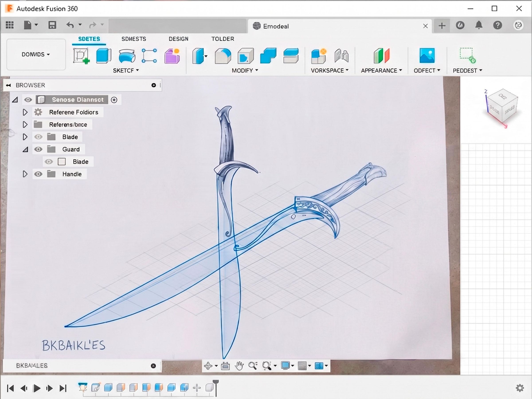Viewport: 532px width, 399px height.
Task: Open the ODFECT dropdown menu
Action: 427,70
